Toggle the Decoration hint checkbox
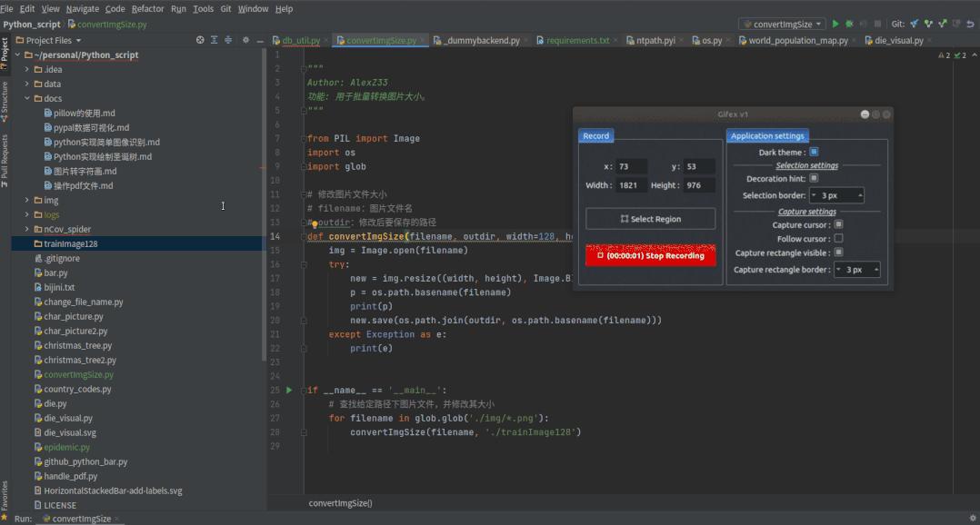This screenshot has width=980, height=525. [x=814, y=178]
